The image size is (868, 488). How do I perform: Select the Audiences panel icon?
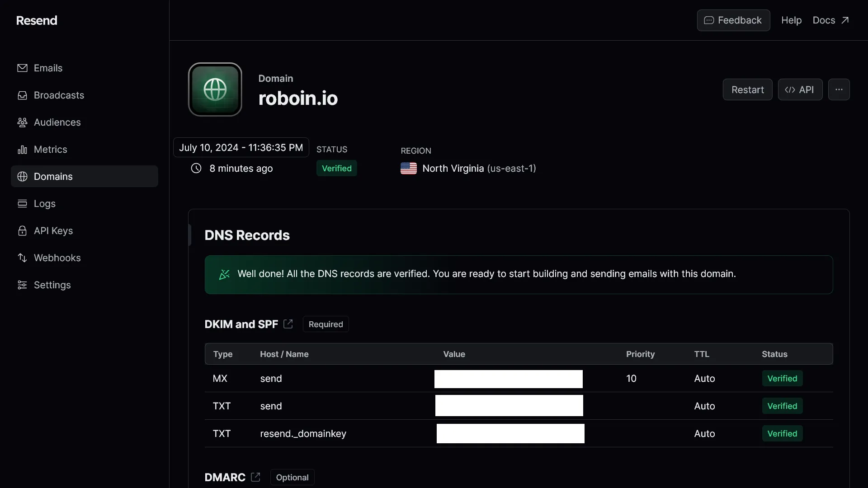22,122
